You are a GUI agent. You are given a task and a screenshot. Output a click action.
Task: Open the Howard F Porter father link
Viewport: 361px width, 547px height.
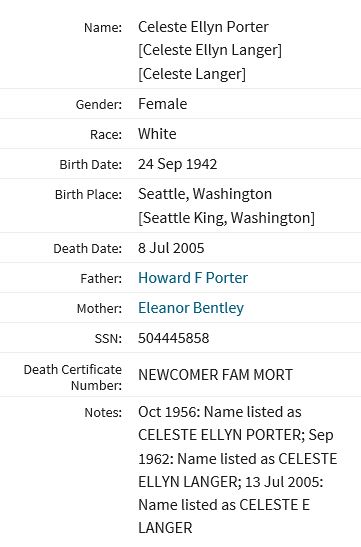pos(193,278)
